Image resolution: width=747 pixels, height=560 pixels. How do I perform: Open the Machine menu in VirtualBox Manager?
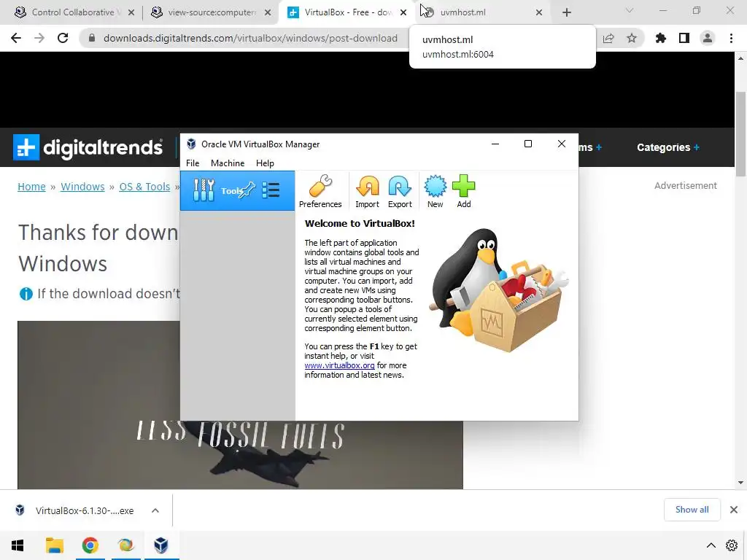(x=228, y=163)
